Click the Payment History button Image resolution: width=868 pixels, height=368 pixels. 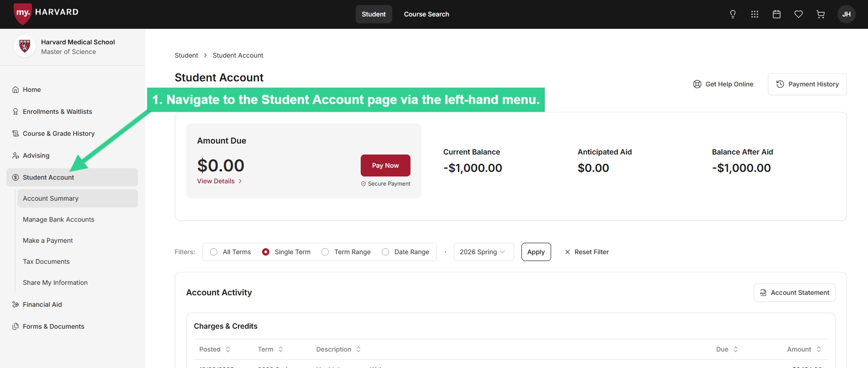[807, 84]
